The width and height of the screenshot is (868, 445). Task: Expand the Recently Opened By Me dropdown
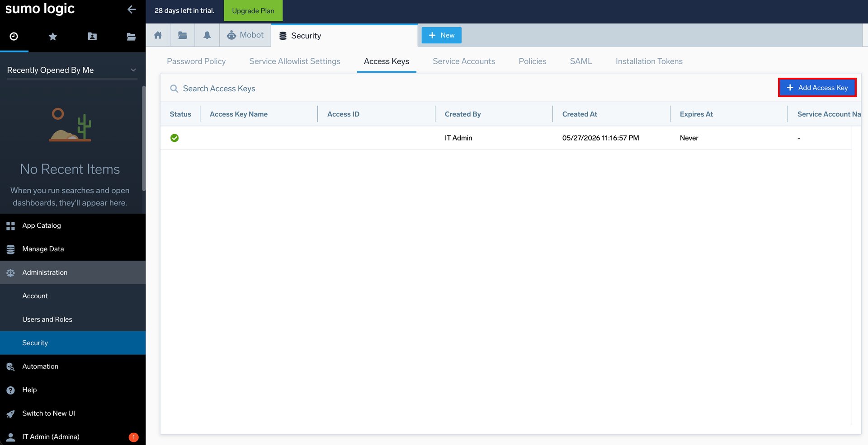[x=72, y=70]
